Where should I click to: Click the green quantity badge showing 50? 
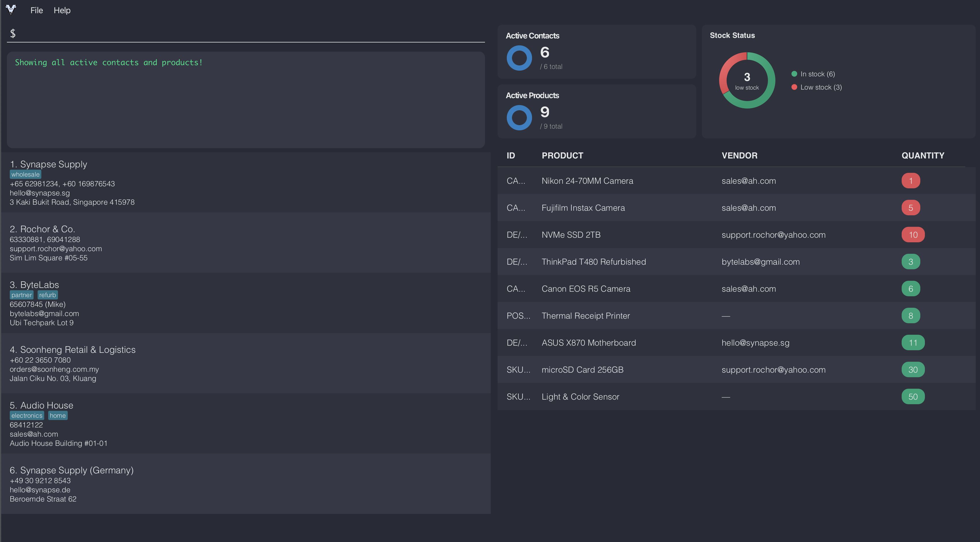(x=913, y=397)
